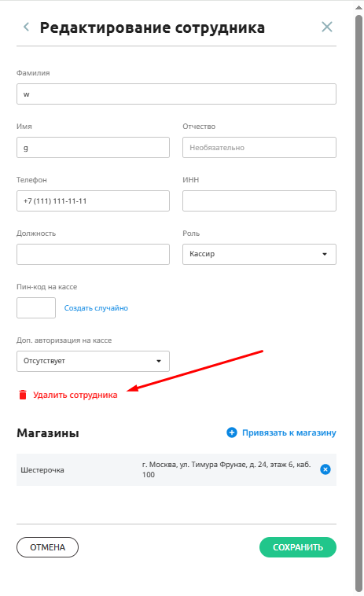Close the employee editing panel with X
Screen dimensions: 364x596
pyautogui.click(x=327, y=27)
